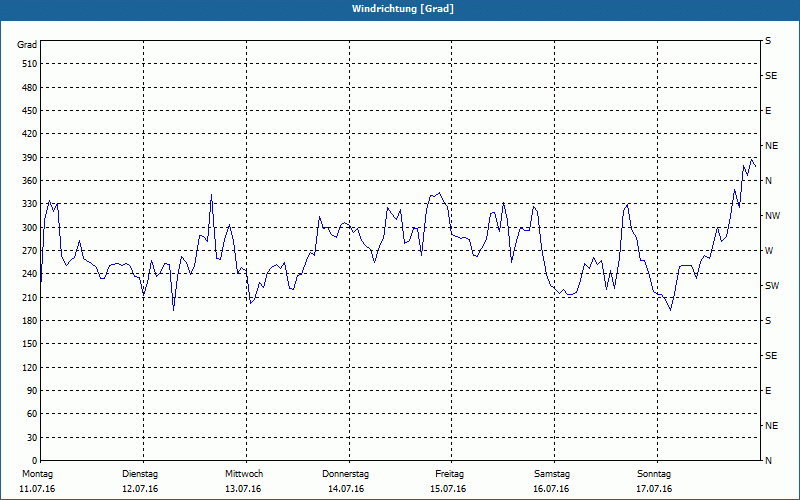Screen dimensions: 800x500
Task: Select the 270 value on the degree axis
Action: (x=30, y=251)
